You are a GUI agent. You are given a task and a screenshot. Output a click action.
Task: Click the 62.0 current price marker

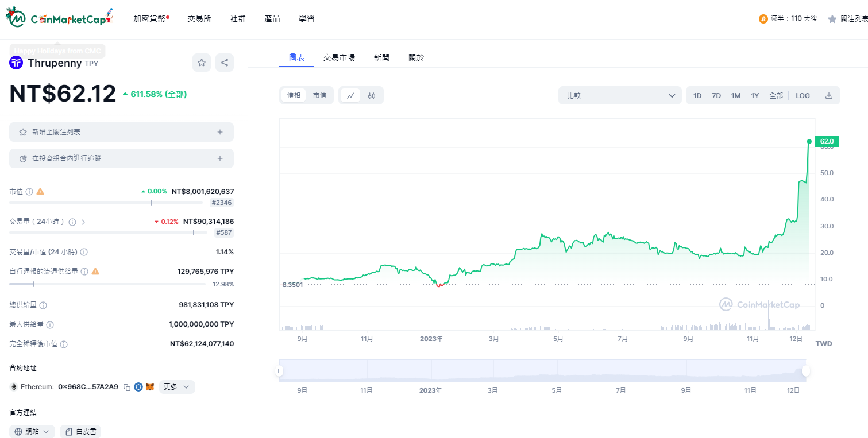click(827, 141)
